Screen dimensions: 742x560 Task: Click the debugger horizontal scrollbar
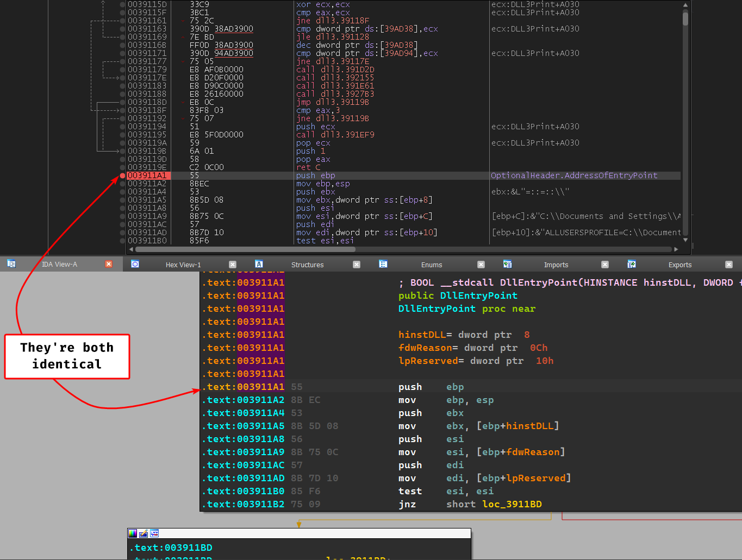(245, 249)
